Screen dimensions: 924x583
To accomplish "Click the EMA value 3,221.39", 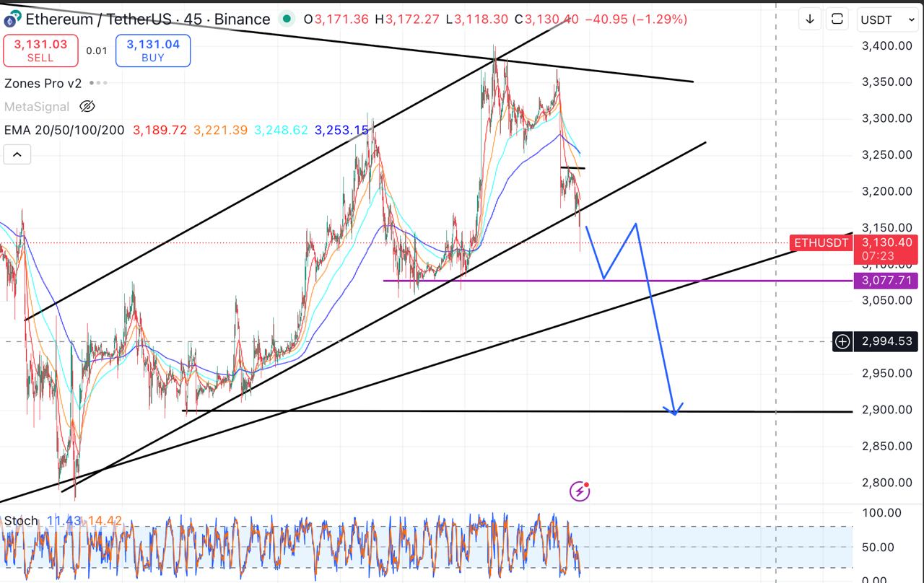I will click(220, 131).
